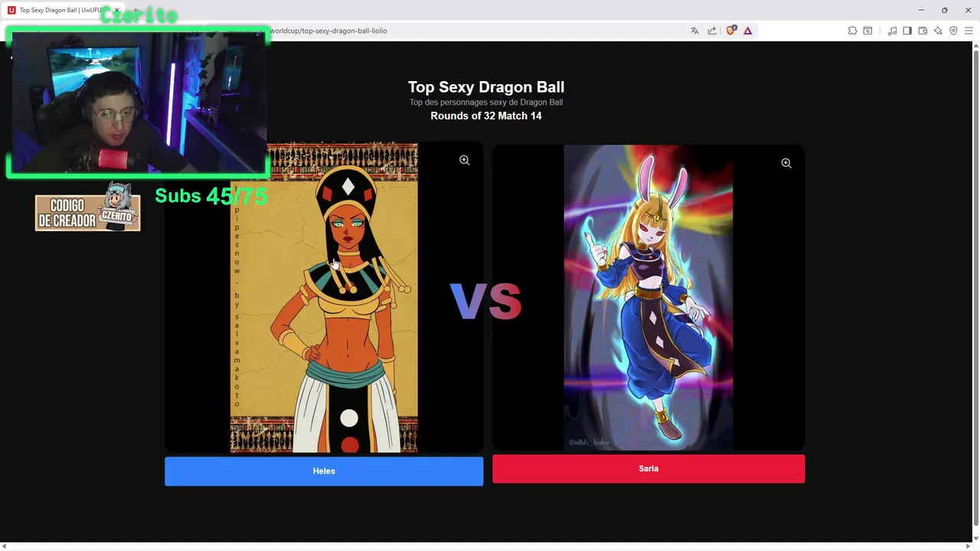Click 'Top des personnages sexy de Dragon Ball' subtitle

pos(486,102)
